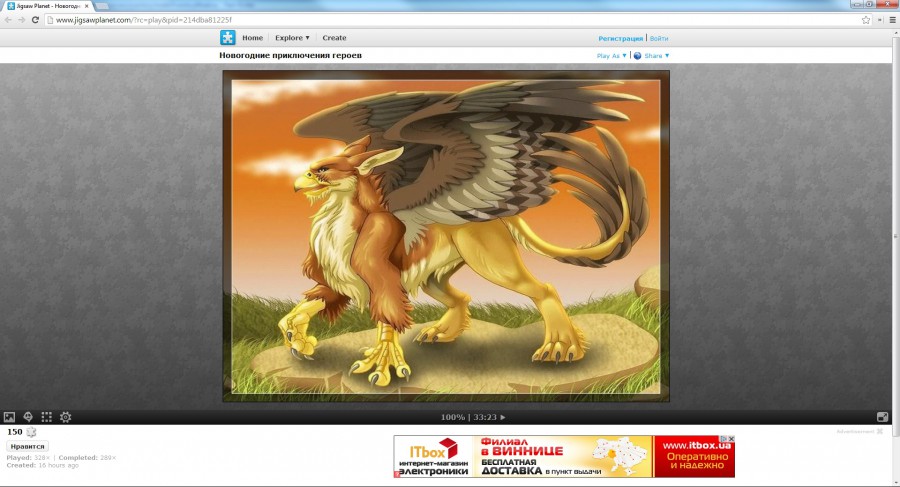Click the puzzle piece icon beside 150
The height and width of the screenshot is (487, 900).
coord(31,432)
